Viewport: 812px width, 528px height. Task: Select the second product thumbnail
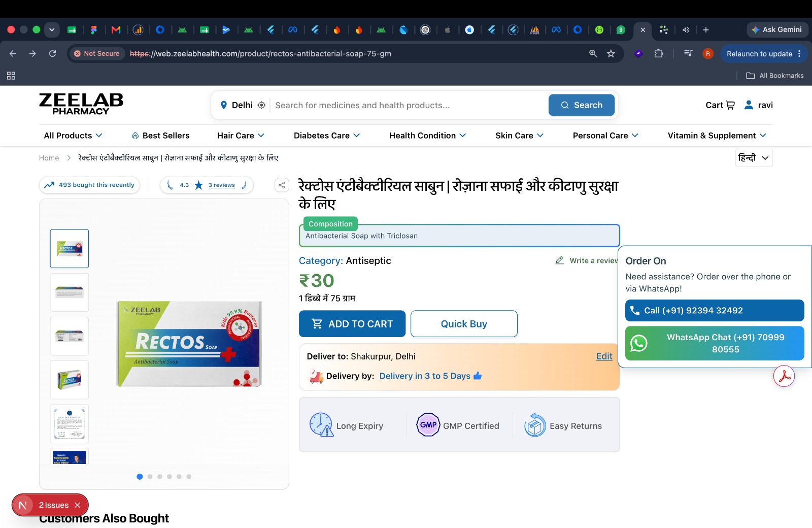(70, 292)
